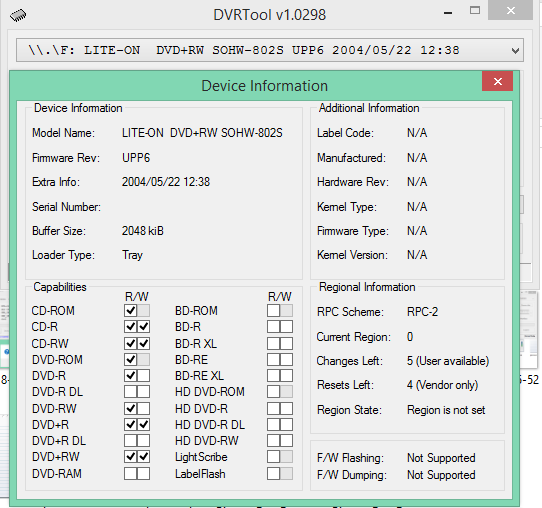Select firmware revision value UPP6

tap(136, 158)
